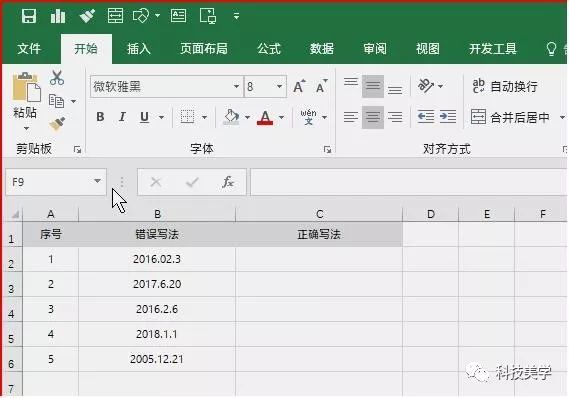Click the wén phonetic guide icon

pyautogui.click(x=308, y=117)
